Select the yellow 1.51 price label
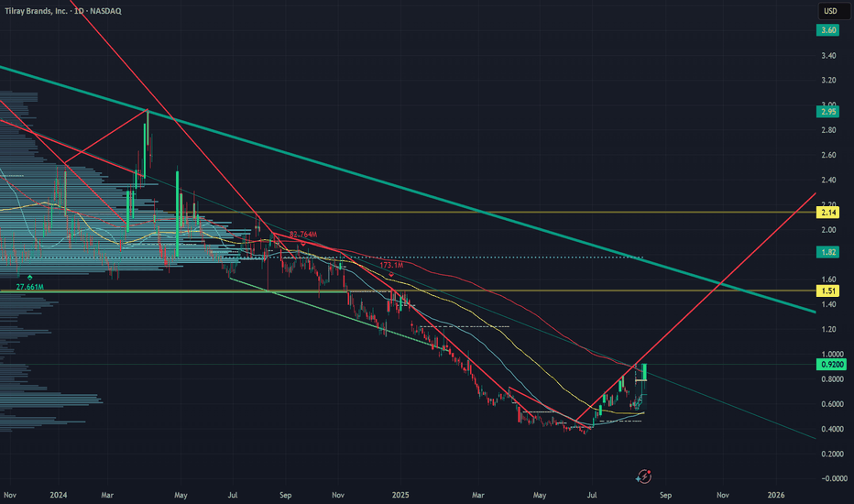The width and height of the screenshot is (854, 504). (x=827, y=291)
